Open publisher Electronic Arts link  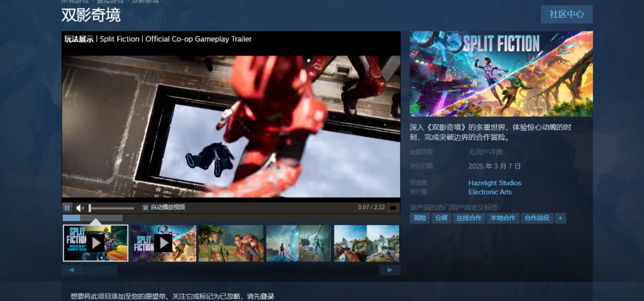click(x=490, y=192)
